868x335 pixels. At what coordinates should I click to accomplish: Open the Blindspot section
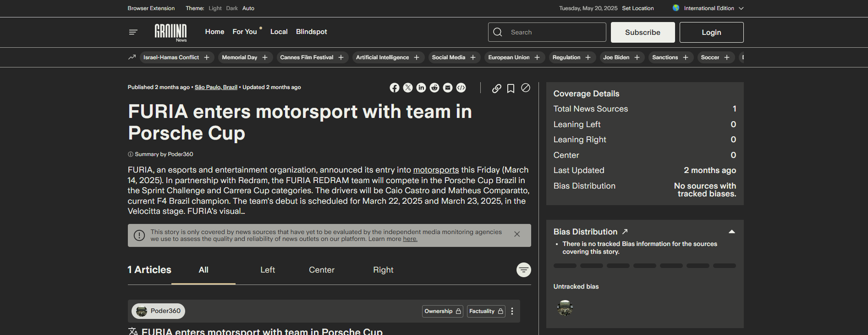[x=312, y=32]
